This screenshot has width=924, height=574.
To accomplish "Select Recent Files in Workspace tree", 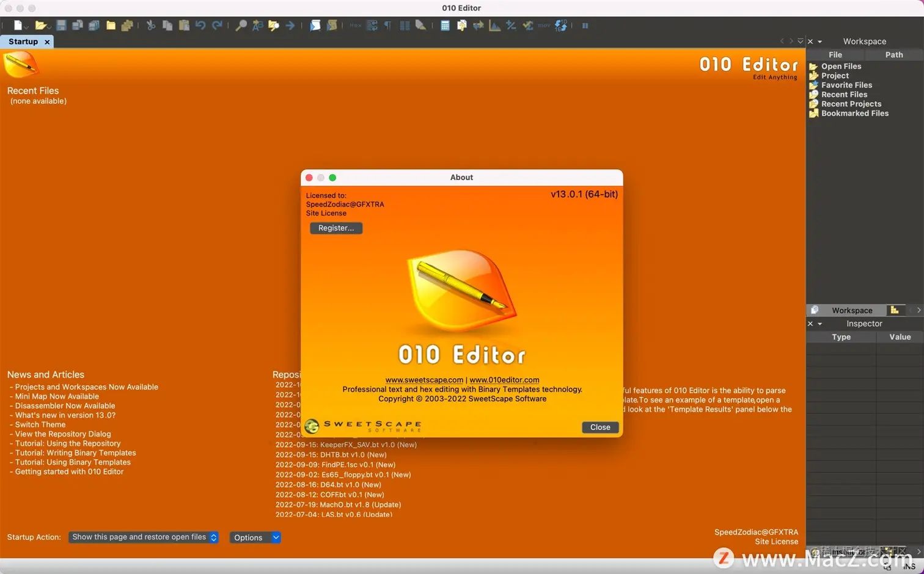I will coord(844,95).
